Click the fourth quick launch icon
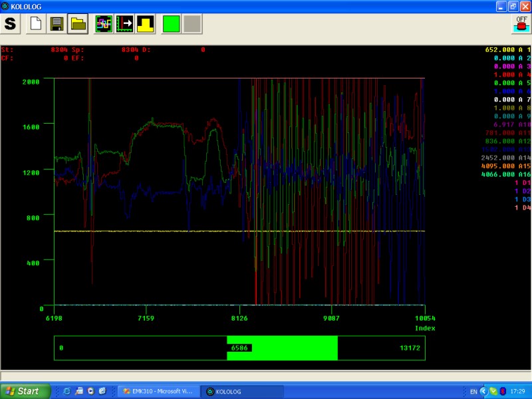The height and width of the screenshot is (399, 532). (102, 391)
